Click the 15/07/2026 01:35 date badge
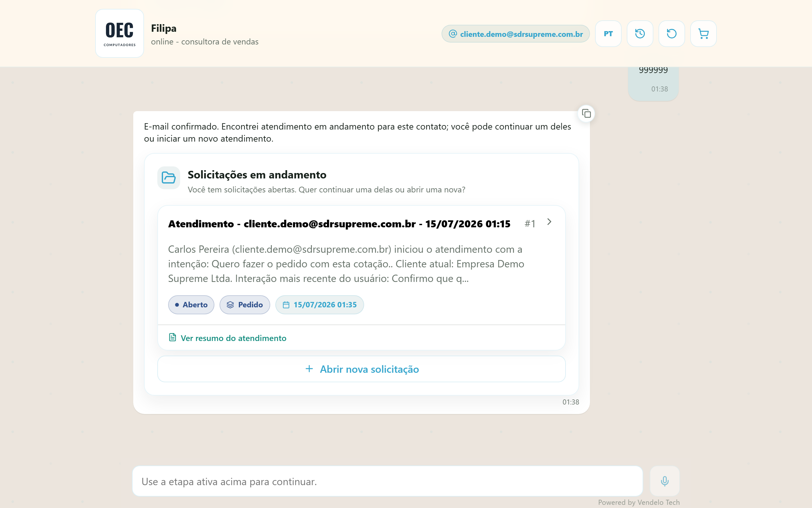The image size is (812, 508). (x=319, y=305)
